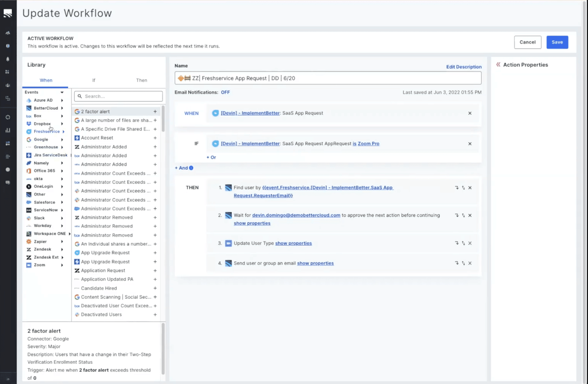The image size is (588, 384).
Task: Remove the IF condition with X
Action: 470,144
